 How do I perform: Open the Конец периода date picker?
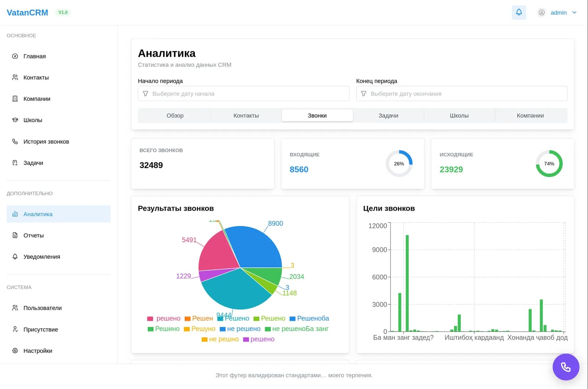tap(462, 94)
